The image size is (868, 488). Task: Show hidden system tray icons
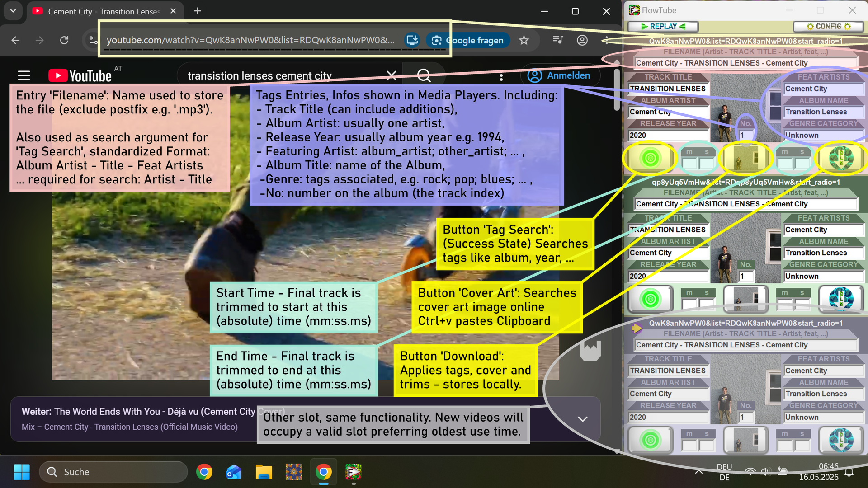point(699,472)
